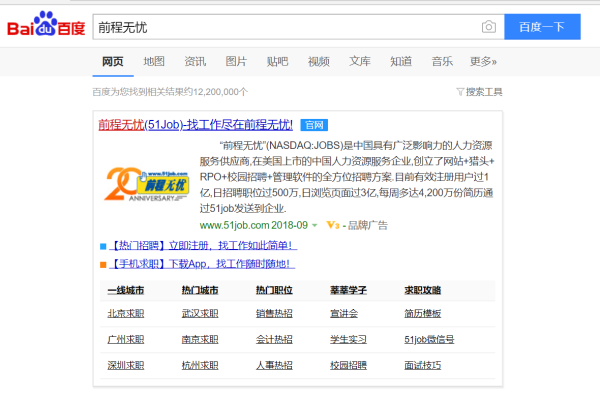Viewport: 600px width, 399px height.
Task: Click the 莘莘学子 column header
Action: click(348, 290)
